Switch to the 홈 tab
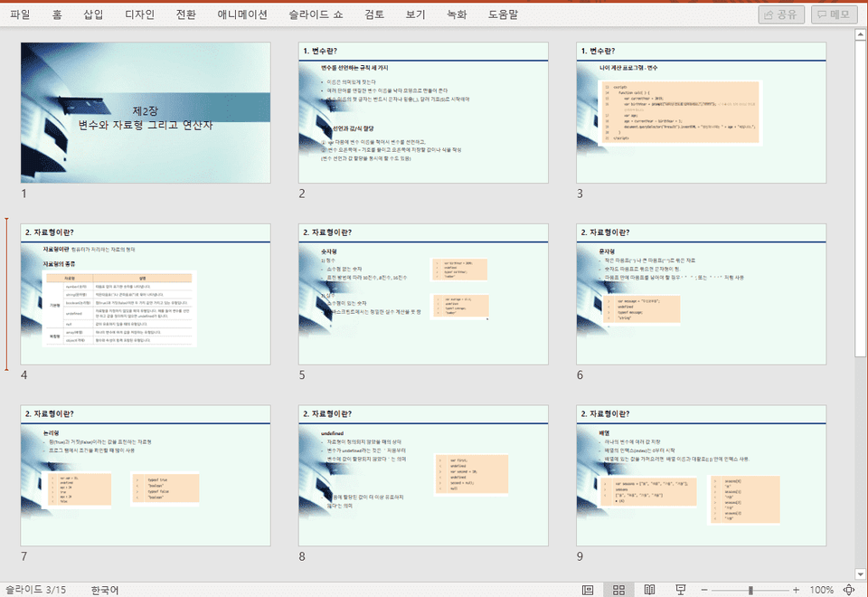The image size is (868, 597). pyautogui.click(x=57, y=14)
